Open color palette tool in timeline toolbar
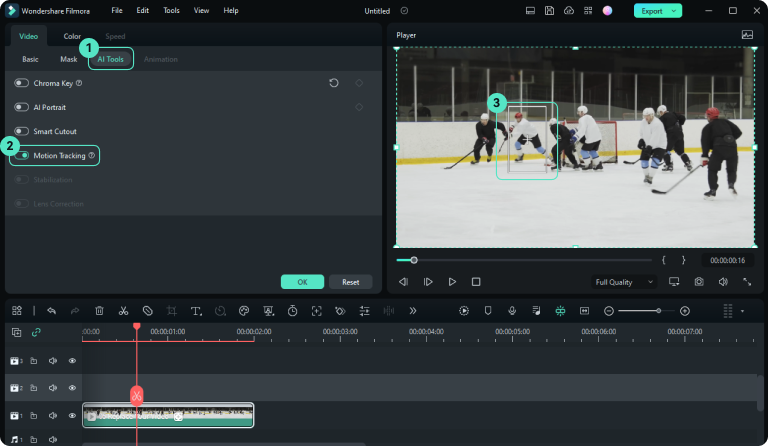This screenshot has height=446, width=768. [x=244, y=311]
